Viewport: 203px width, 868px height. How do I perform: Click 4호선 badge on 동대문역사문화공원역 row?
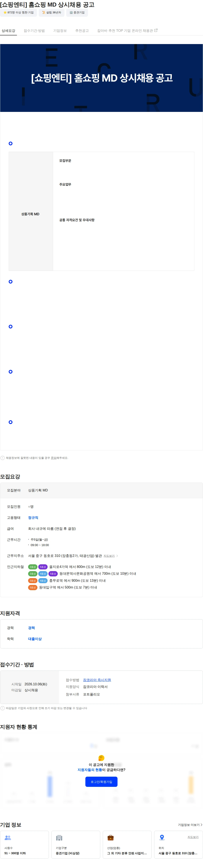[43, 573]
